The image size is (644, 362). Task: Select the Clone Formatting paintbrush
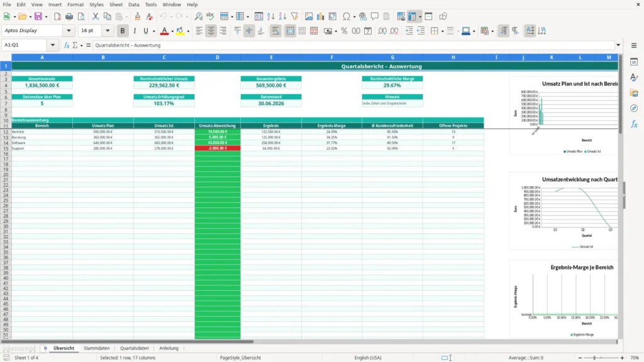tap(137, 16)
